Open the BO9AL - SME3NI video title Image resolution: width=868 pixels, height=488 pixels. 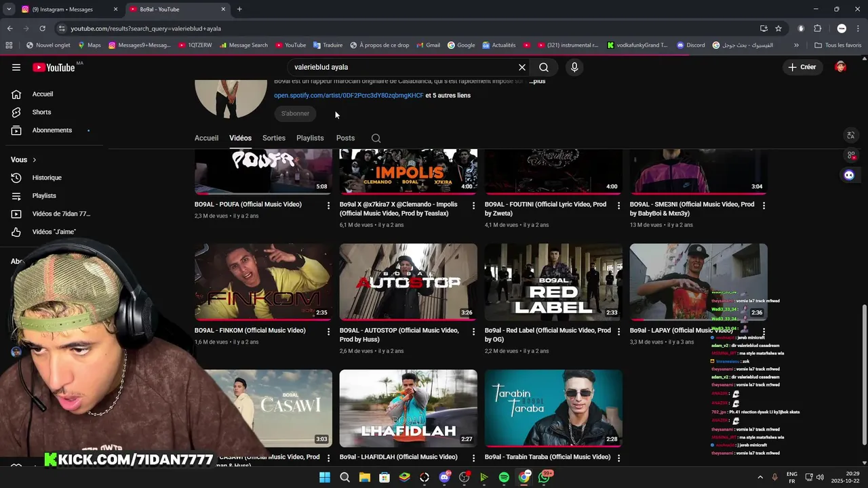pos(692,209)
